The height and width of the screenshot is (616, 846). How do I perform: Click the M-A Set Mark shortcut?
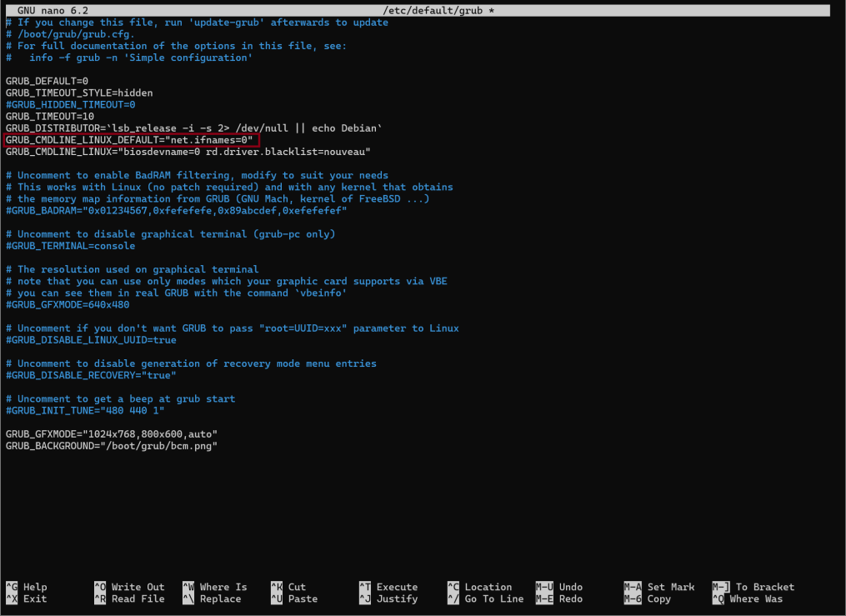659,587
